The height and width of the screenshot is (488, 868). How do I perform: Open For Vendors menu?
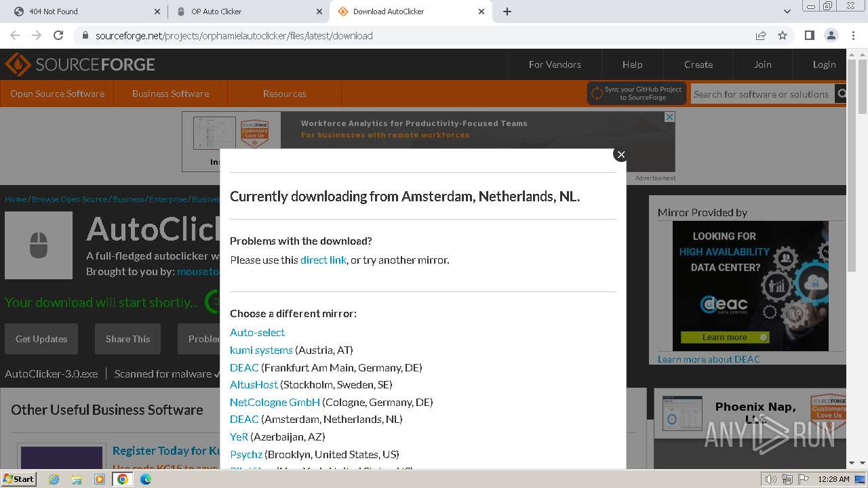555,64
